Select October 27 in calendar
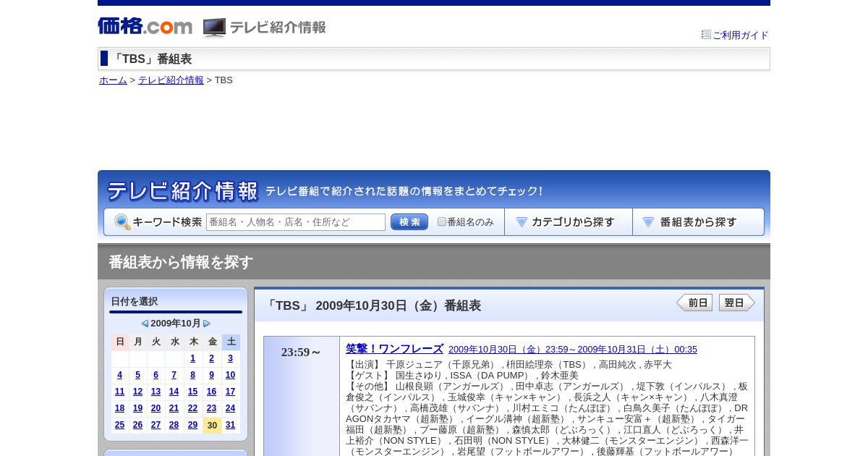Screen dimensions: 868x456 pos(156,425)
